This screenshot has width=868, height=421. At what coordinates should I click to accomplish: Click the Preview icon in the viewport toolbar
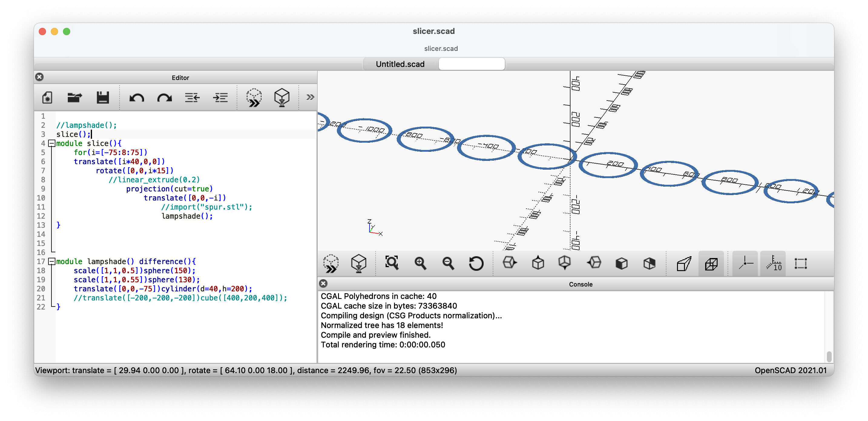point(331,264)
